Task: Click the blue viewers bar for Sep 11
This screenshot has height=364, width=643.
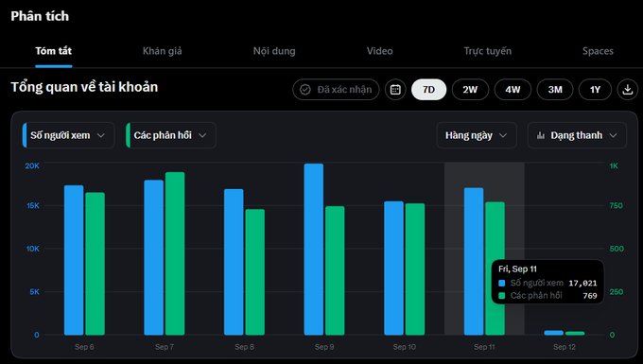Action: pyautogui.click(x=474, y=262)
